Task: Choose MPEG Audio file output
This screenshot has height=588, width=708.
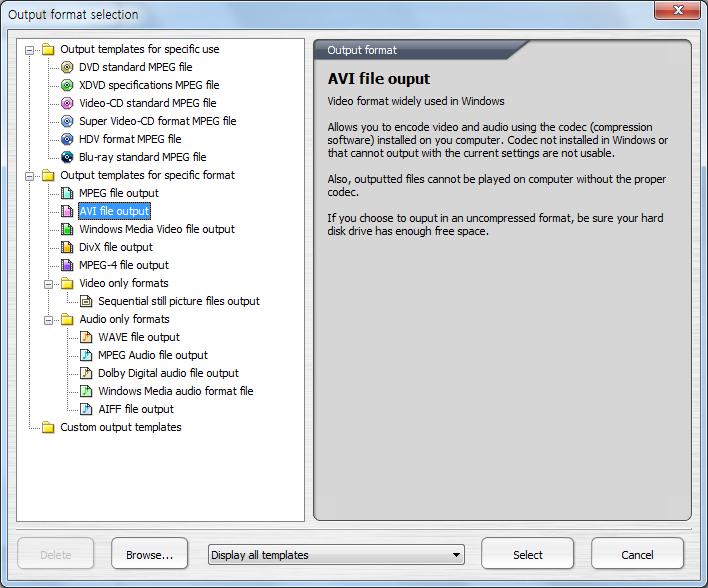Action: [x=153, y=355]
